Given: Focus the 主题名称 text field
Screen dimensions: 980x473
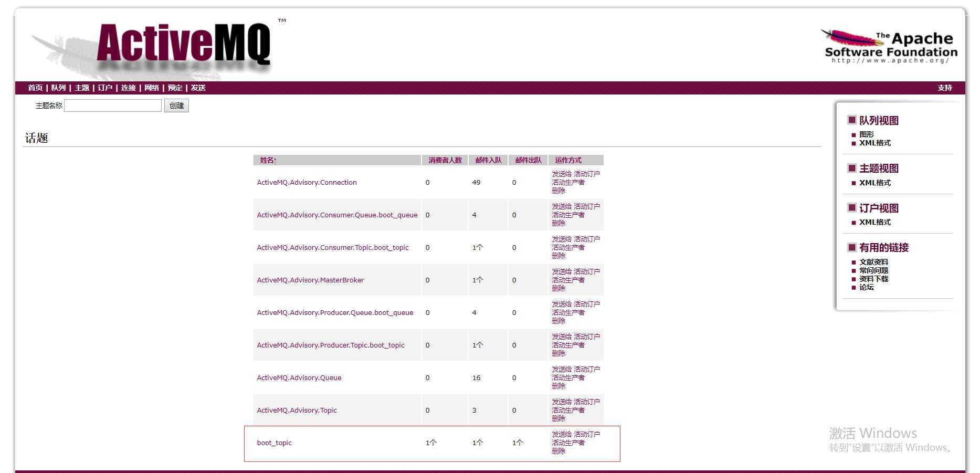Looking at the screenshot, I should [x=113, y=106].
